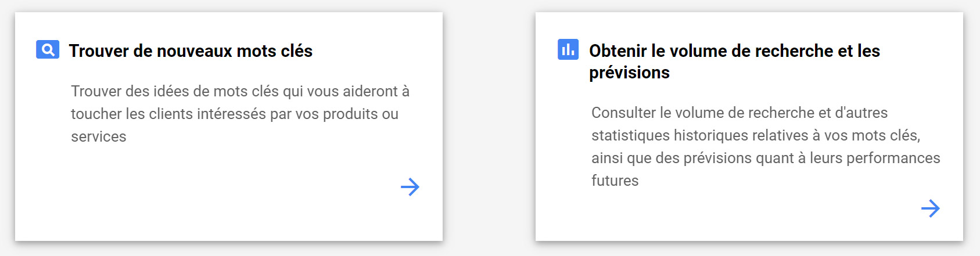Click the 'toucher les clients intéressés' text line

235,114
